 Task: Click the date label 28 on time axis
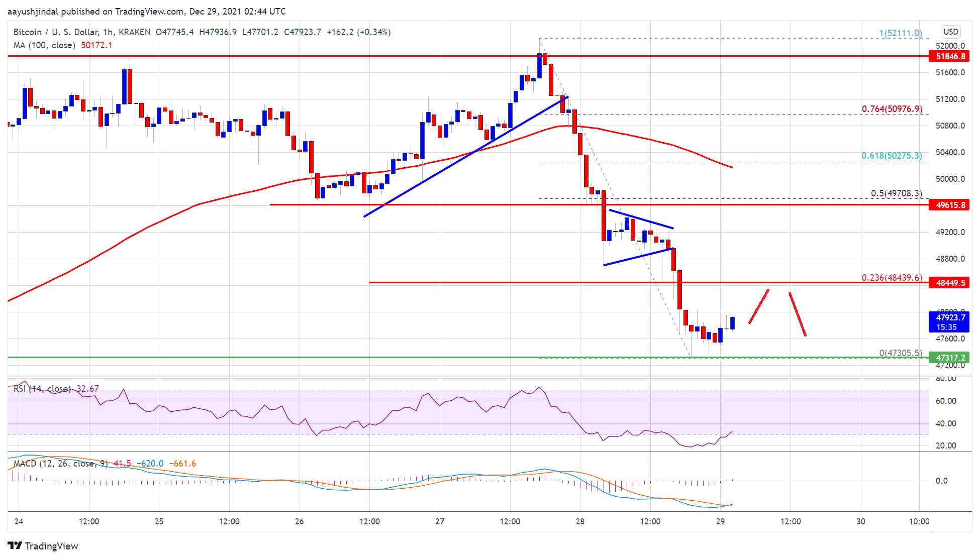tap(580, 521)
